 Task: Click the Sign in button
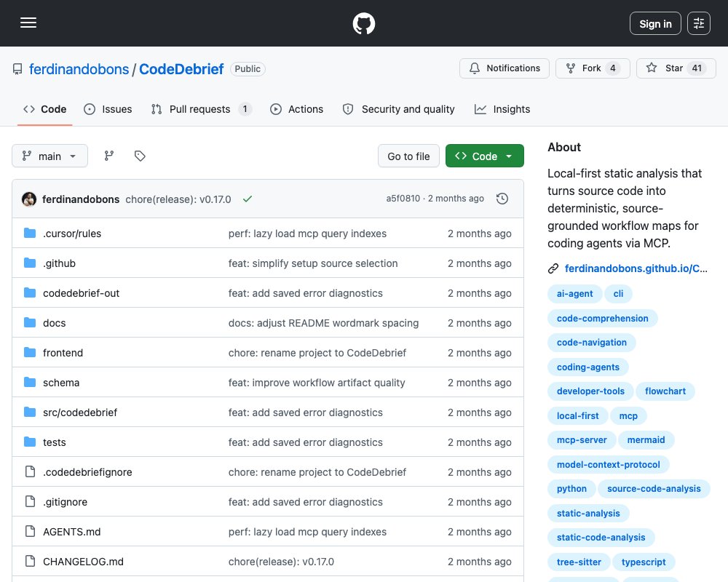pos(655,23)
